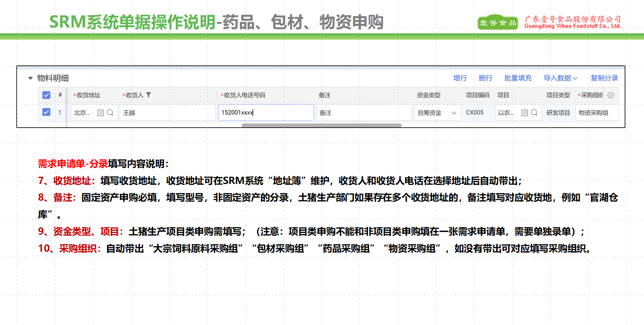
Task: Click the 壹号食品 company logo
Action: [x=497, y=22]
